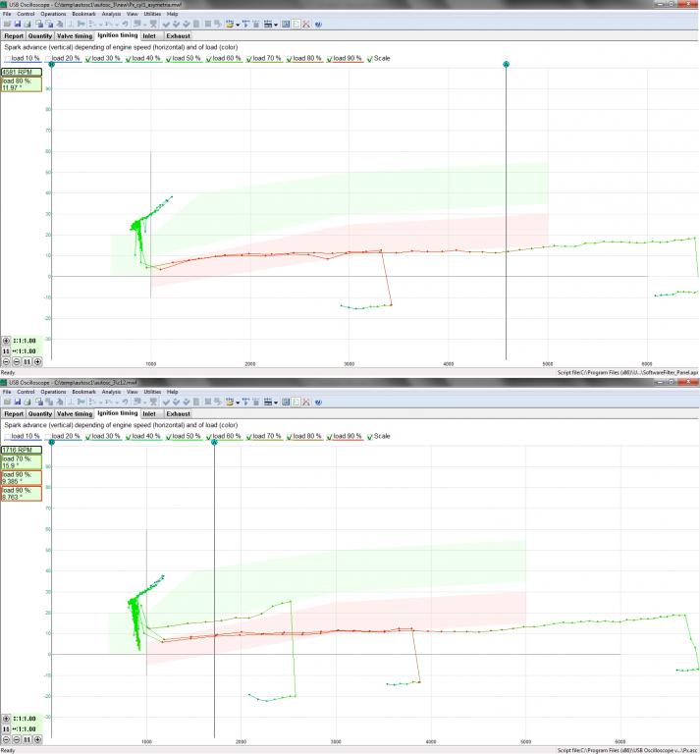The image size is (700, 754).
Task: Click the load 70 % readout box in the bottom window
Action: [22, 462]
